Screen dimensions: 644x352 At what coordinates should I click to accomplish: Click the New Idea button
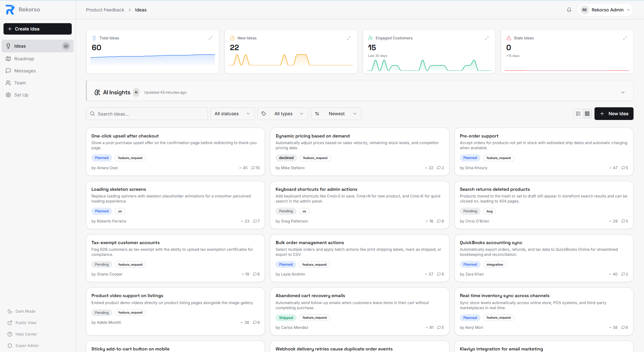pos(614,113)
